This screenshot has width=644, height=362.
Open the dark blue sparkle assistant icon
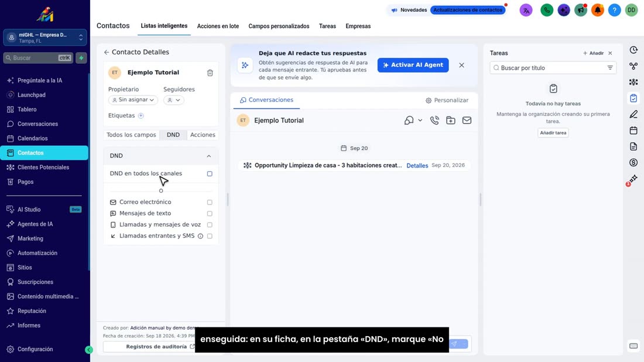[x=563, y=11]
